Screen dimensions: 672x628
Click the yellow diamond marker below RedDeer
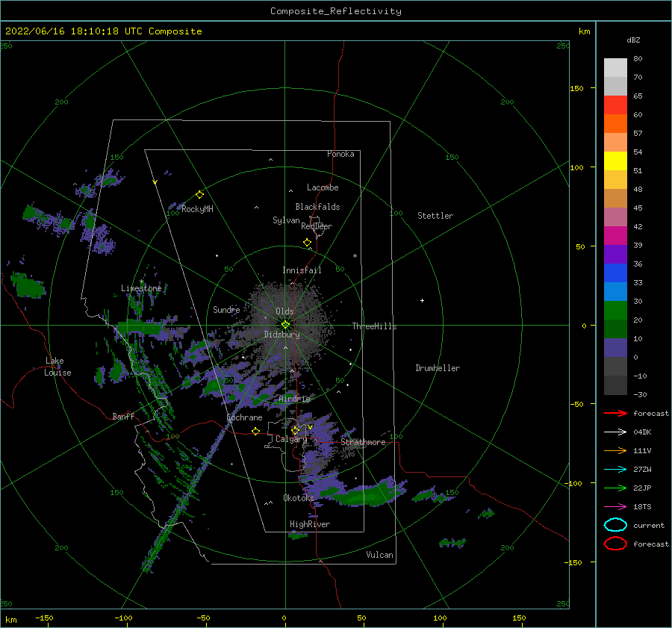pyautogui.click(x=308, y=243)
